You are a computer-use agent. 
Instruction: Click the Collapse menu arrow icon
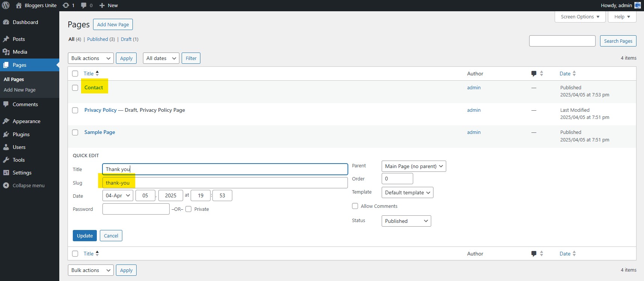6,185
